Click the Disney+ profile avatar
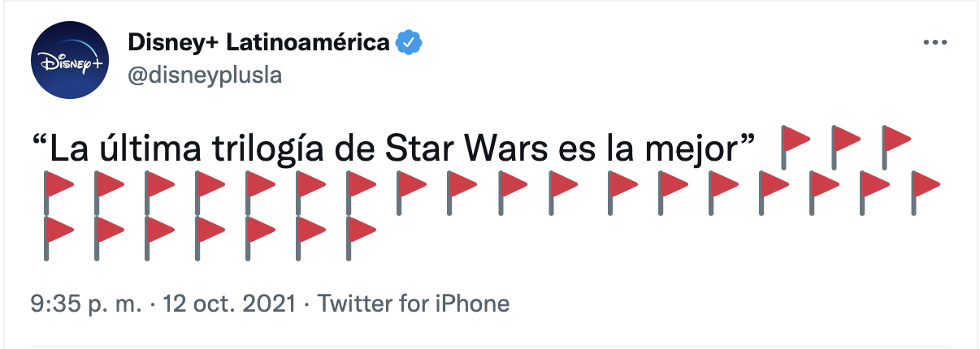Viewport: 980px width, 349px height. 68,59
